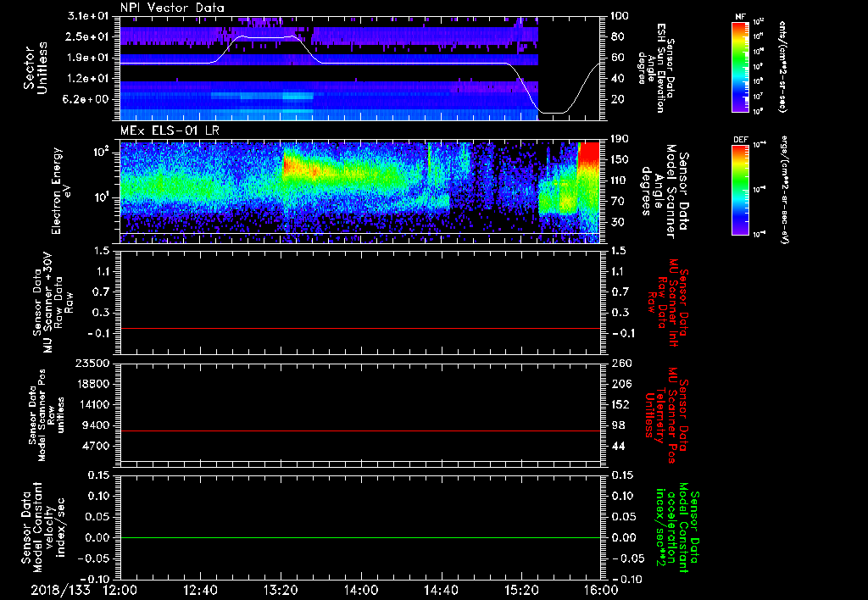868x600 pixels.
Task: Click the '2018/133' date label
Action: coord(60,590)
